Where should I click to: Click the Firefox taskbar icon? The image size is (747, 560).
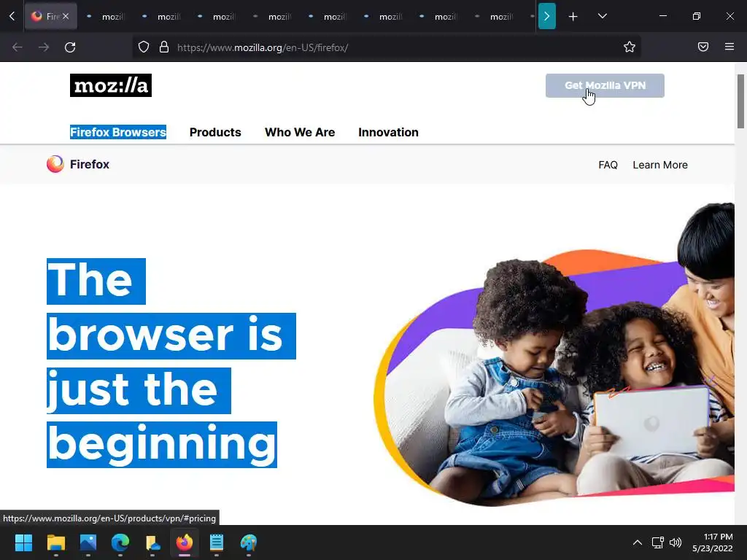tap(185, 542)
